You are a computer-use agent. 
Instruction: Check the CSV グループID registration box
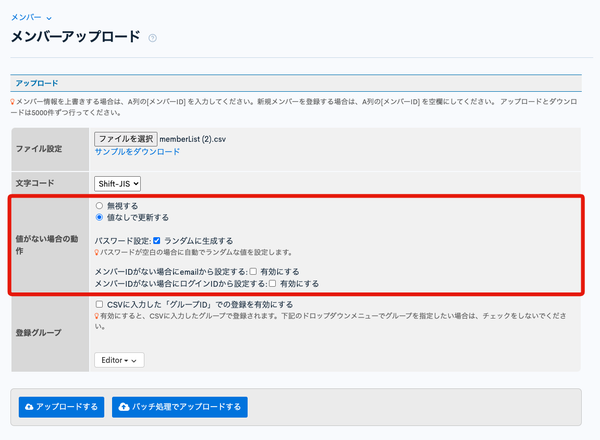[99, 305]
